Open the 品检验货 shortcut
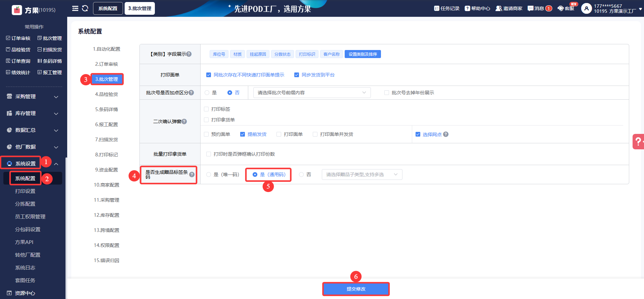644x299 pixels. (x=18, y=50)
